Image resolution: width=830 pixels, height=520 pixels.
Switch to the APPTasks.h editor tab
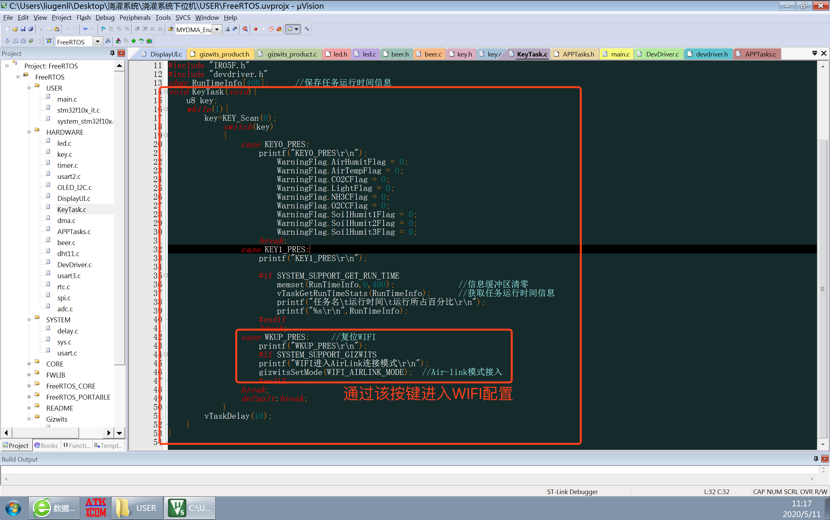[574, 54]
